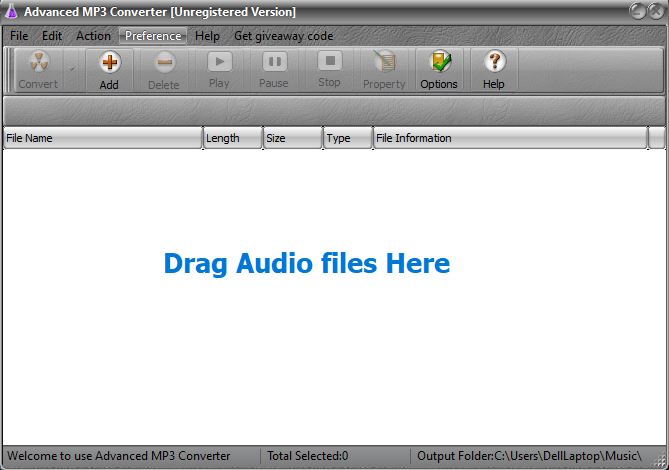Click the Pause toolbar button
Viewport: 669px width, 470px height.
[274, 70]
